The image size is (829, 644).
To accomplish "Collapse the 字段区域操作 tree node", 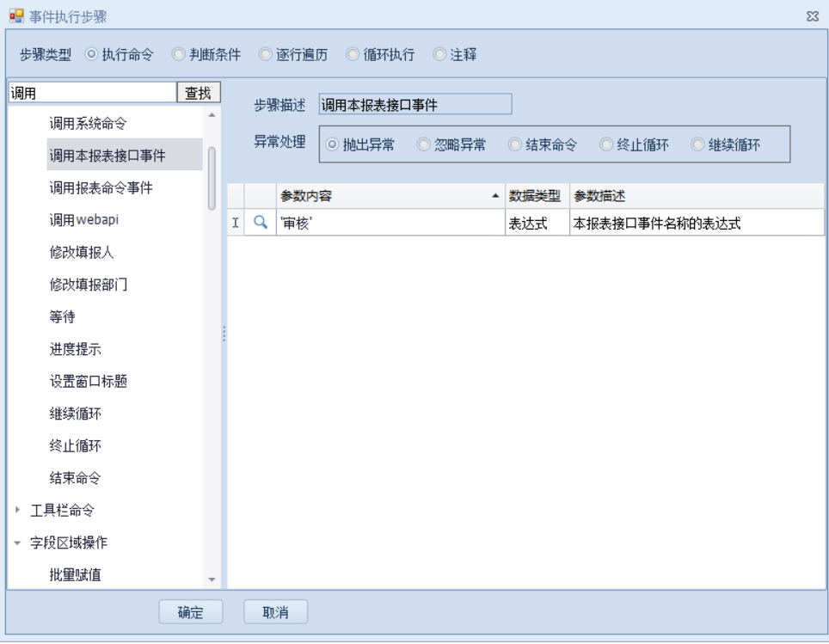I will tap(17, 543).
